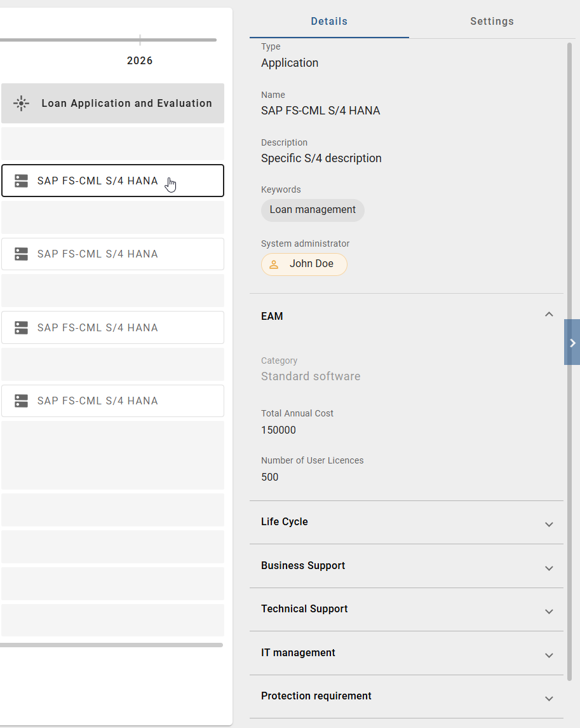This screenshot has height=728, width=580.
Task: Expand the Protection requirement section
Action: coord(549,698)
